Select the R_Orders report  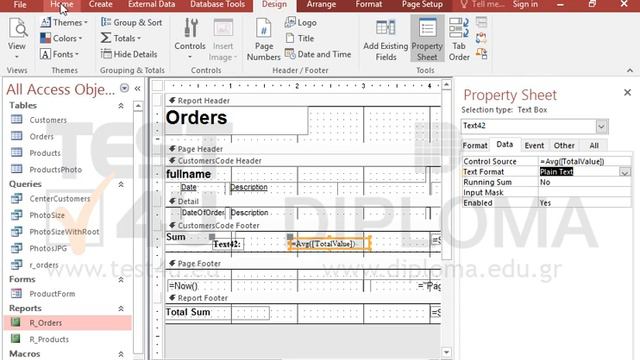pos(68,323)
